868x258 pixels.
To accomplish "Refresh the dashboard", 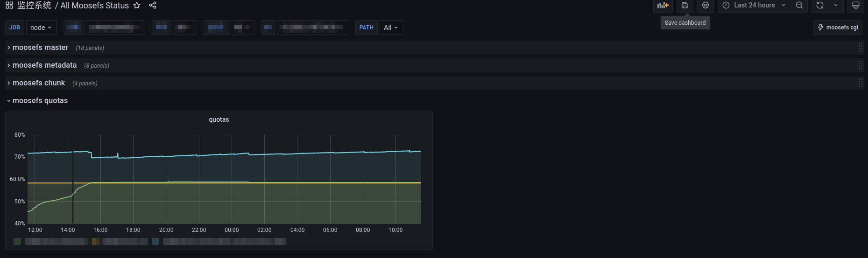I will coord(820,6).
